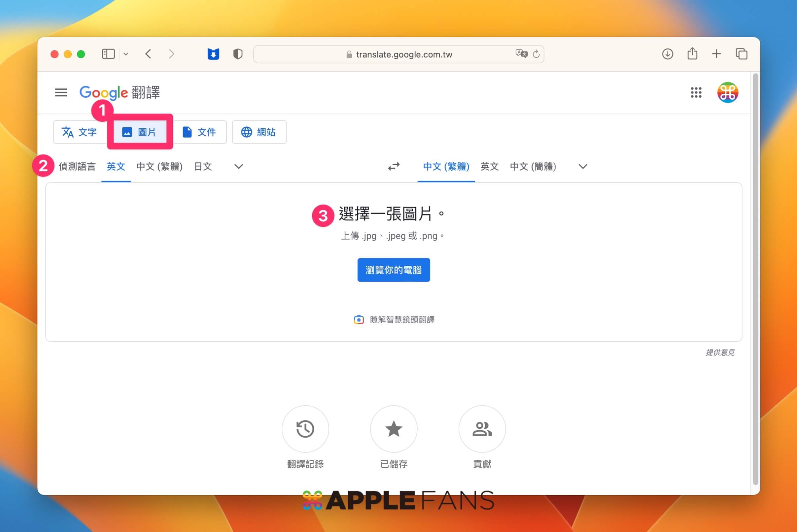Expand more source language options
Viewport: 797px width, 532px height.
[x=238, y=167]
